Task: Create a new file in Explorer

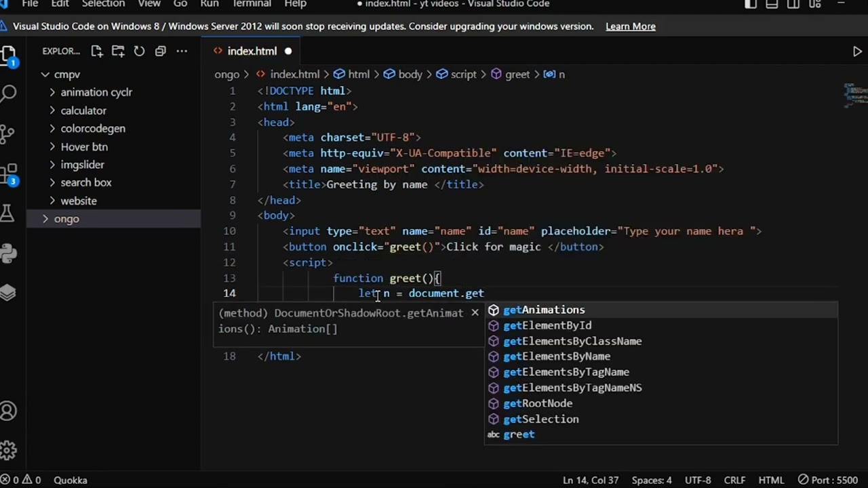Action: pos(96,51)
